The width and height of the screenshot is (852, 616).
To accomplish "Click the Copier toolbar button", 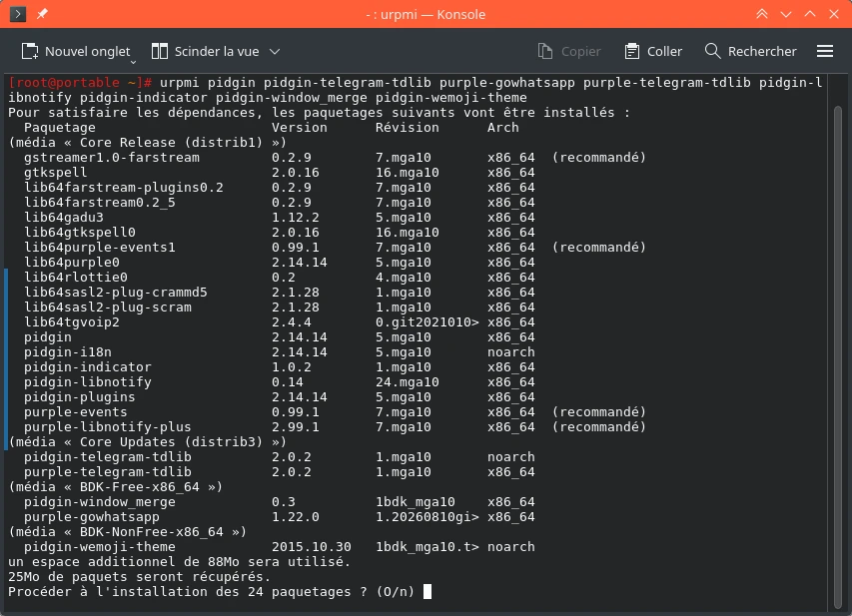I will coord(569,52).
